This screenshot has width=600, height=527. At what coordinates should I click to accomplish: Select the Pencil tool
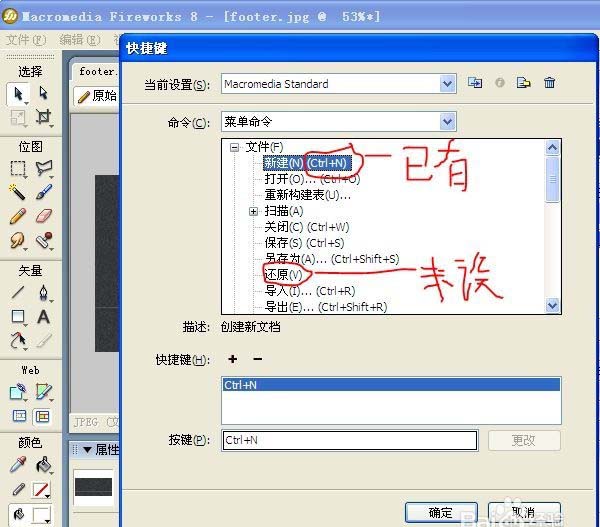[x=18, y=216]
